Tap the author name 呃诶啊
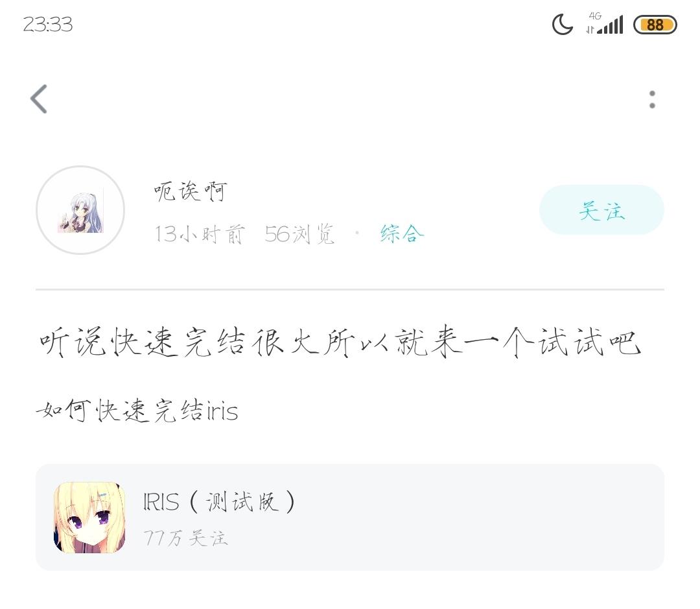The height and width of the screenshot is (609, 700). 190,192
